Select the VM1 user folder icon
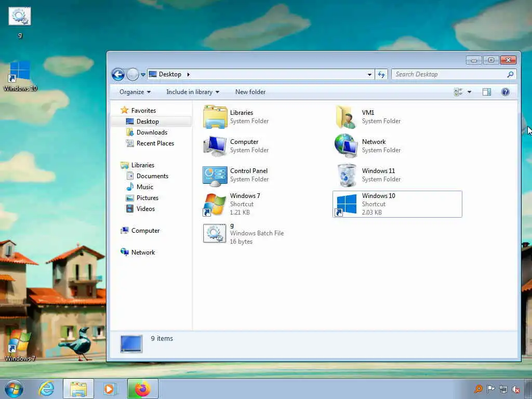Screen dimensions: 532x399 pyautogui.click(x=346, y=117)
